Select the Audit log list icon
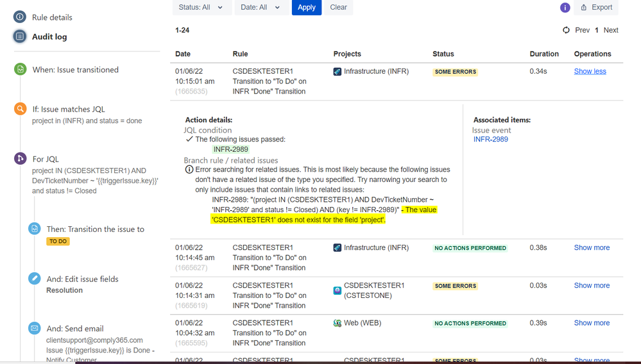This screenshot has width=641, height=364. tap(20, 37)
